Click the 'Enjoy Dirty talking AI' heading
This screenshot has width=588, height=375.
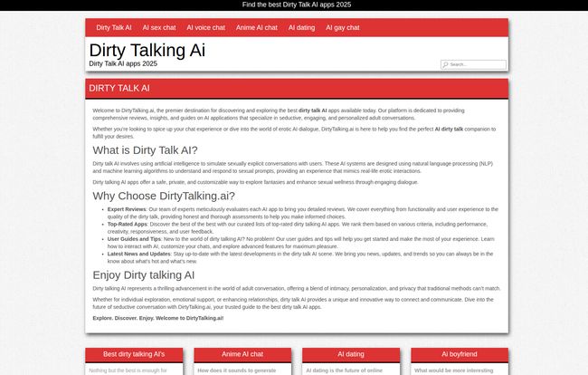pyautogui.click(x=143, y=275)
